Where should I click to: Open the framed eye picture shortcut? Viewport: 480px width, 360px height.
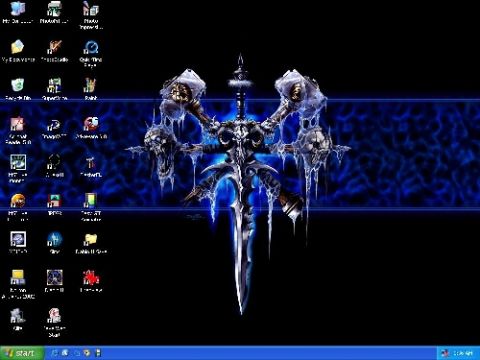tap(18, 162)
